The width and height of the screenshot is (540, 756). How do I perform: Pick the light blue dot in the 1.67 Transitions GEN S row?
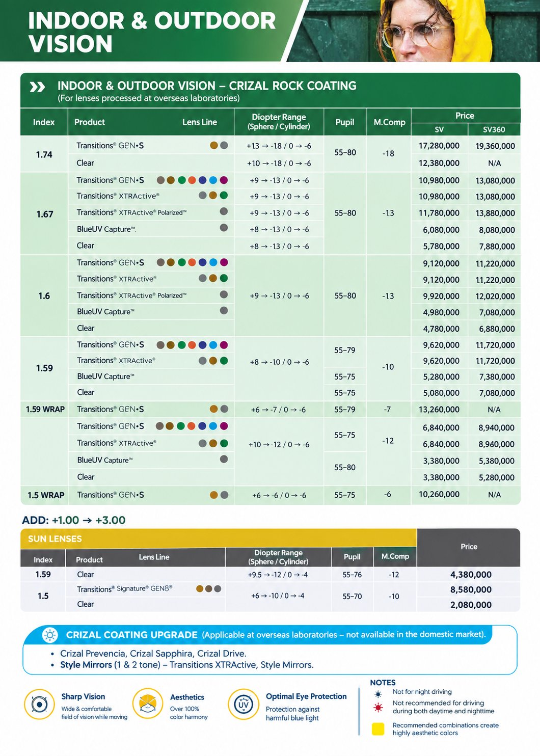pos(213,180)
